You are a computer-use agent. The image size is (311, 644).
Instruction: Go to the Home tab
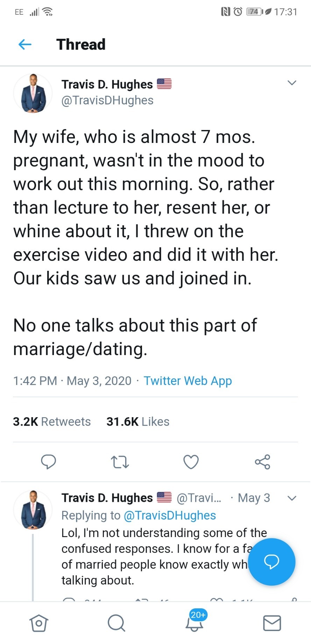38,623
